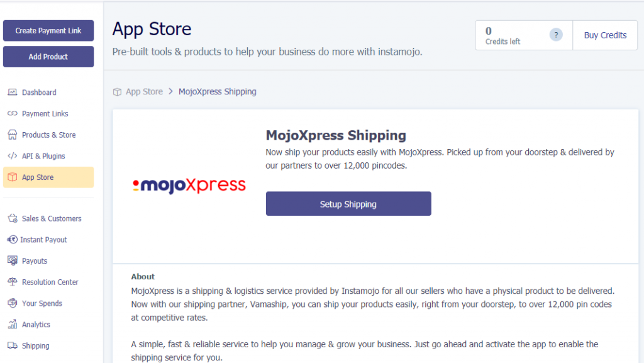The width and height of the screenshot is (644, 363).
Task: Click the App Store box icon in sidebar
Action: [12, 177]
